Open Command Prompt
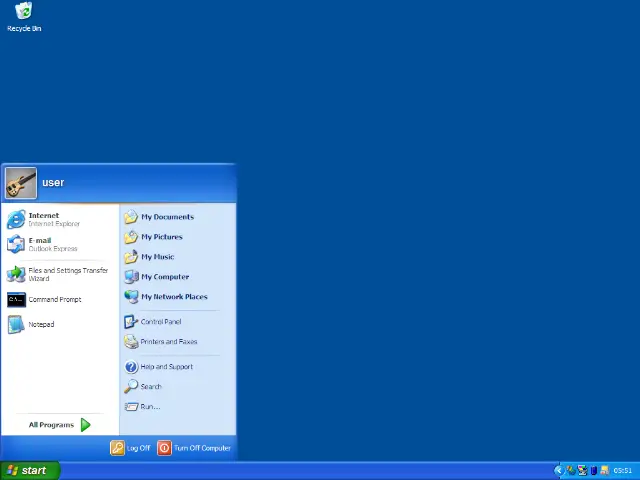Image resolution: width=640 pixels, height=480 pixels. (60, 300)
